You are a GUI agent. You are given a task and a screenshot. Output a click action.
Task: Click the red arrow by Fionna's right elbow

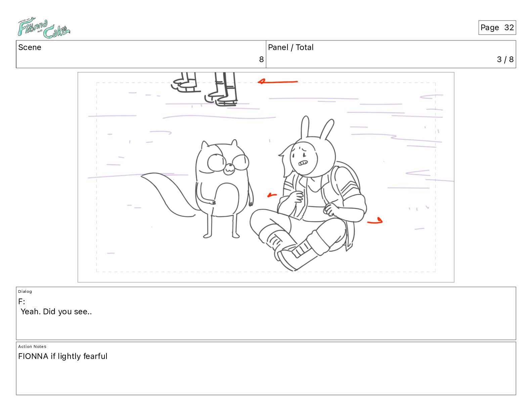pyautogui.click(x=375, y=221)
